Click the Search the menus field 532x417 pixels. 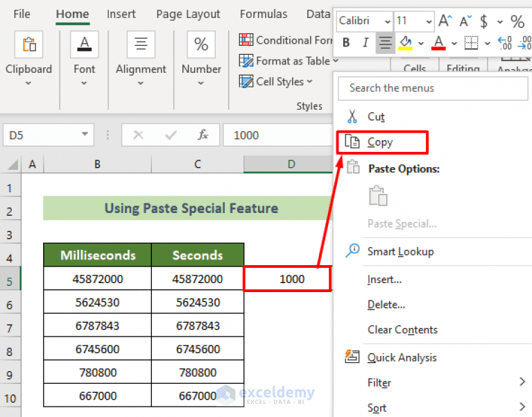(x=433, y=88)
